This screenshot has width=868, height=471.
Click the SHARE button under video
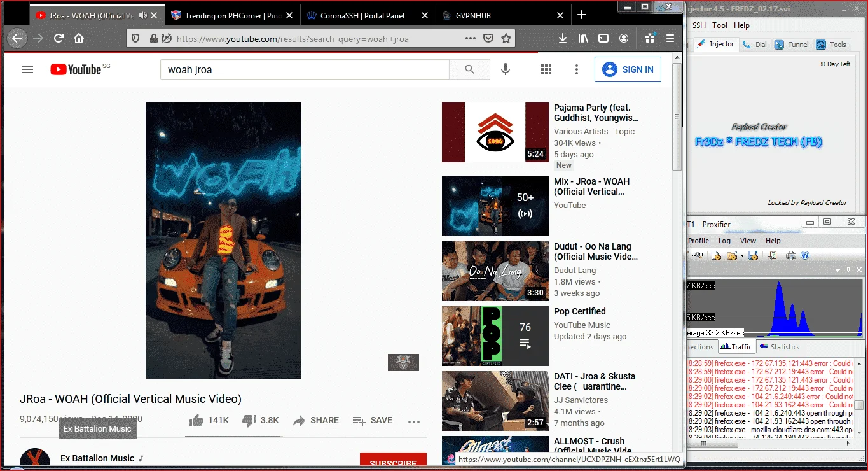315,420
